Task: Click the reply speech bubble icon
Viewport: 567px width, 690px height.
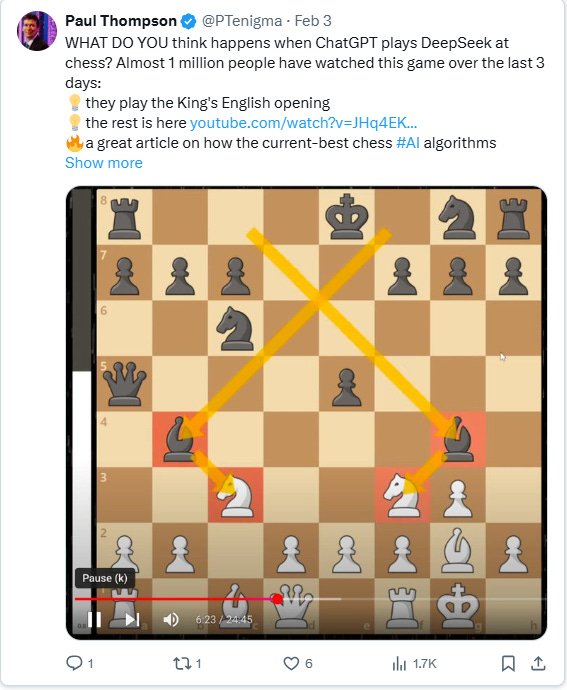Action: (x=74, y=663)
